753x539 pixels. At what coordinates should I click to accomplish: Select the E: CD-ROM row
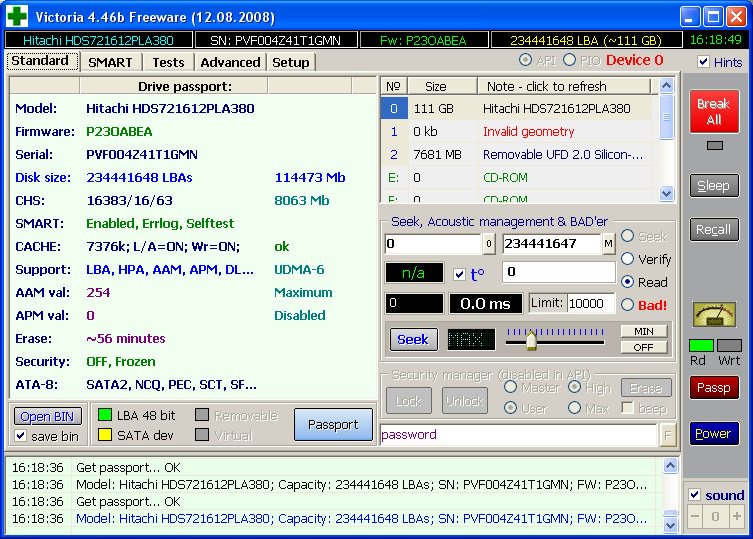[x=520, y=178]
